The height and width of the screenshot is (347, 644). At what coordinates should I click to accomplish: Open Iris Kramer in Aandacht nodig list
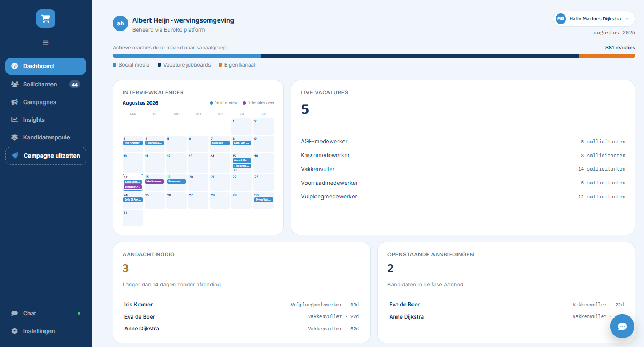click(x=241, y=304)
